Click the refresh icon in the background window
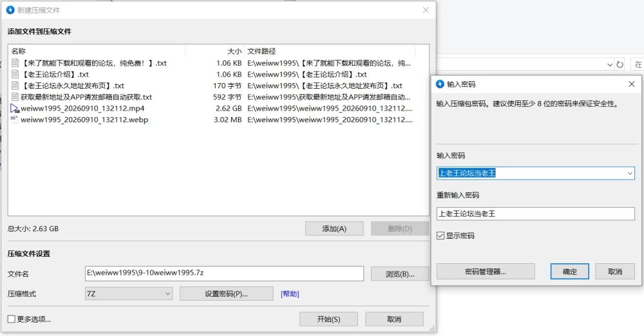 click(x=620, y=64)
